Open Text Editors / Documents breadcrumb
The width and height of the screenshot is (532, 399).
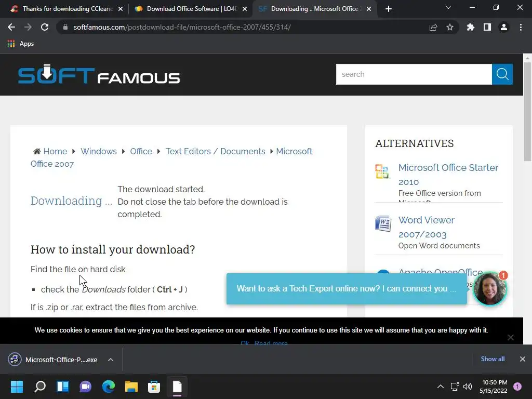[216, 151]
